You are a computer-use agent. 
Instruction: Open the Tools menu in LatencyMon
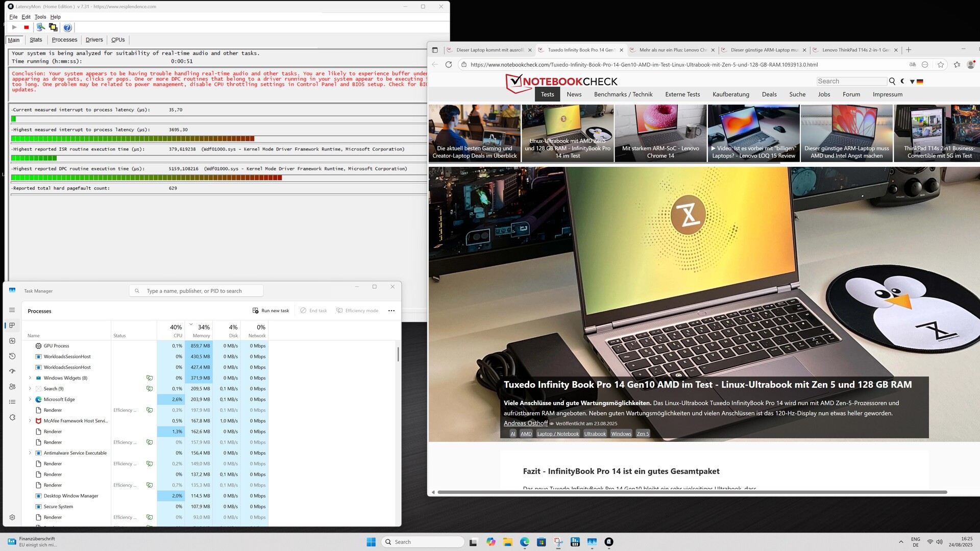(x=40, y=17)
